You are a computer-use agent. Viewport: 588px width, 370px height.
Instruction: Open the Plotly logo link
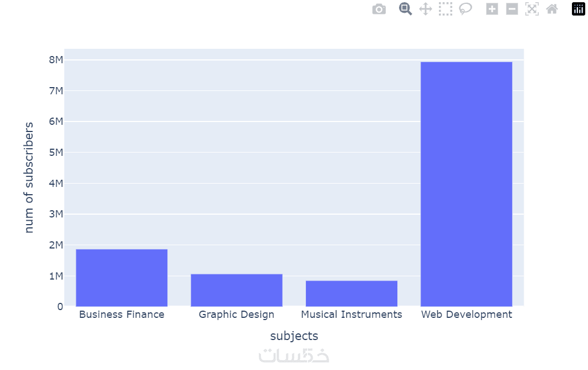pyautogui.click(x=579, y=9)
